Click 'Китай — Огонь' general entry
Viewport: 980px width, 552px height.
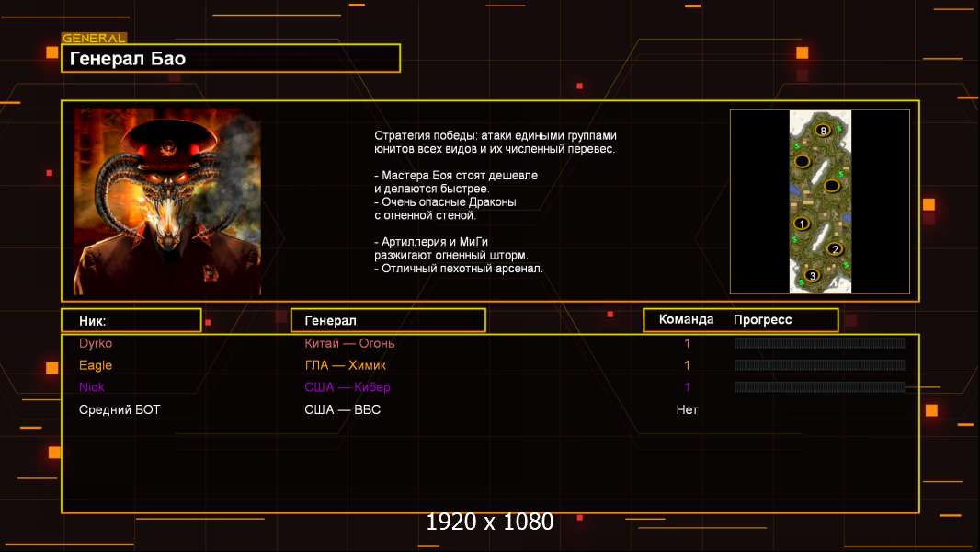click(x=349, y=343)
